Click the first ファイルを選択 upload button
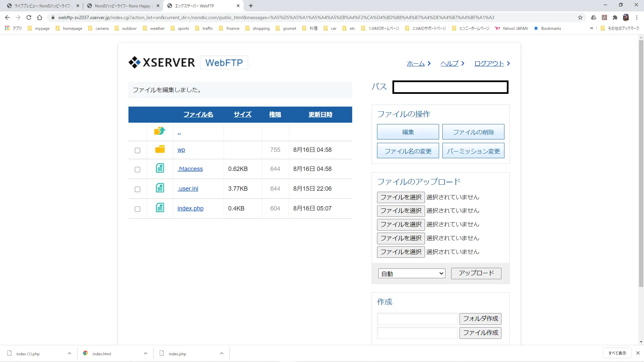 (401, 197)
